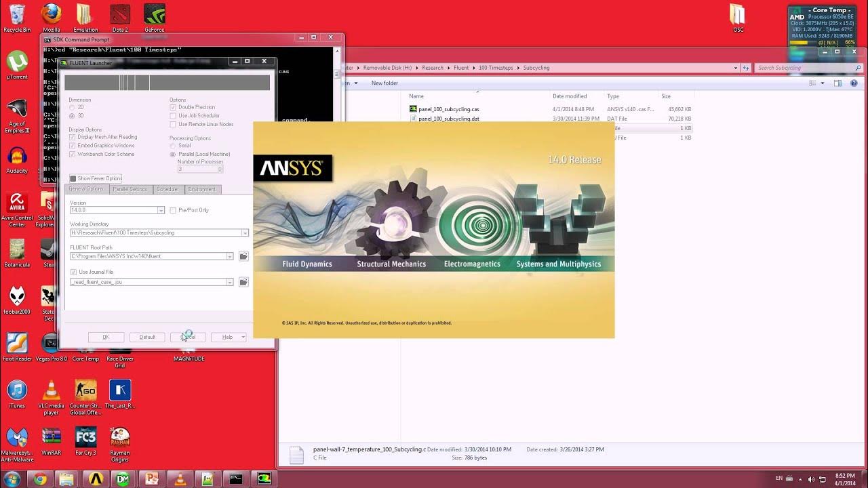Image resolution: width=868 pixels, height=488 pixels.
Task: Open system tray volume icon
Action: [x=811, y=479]
